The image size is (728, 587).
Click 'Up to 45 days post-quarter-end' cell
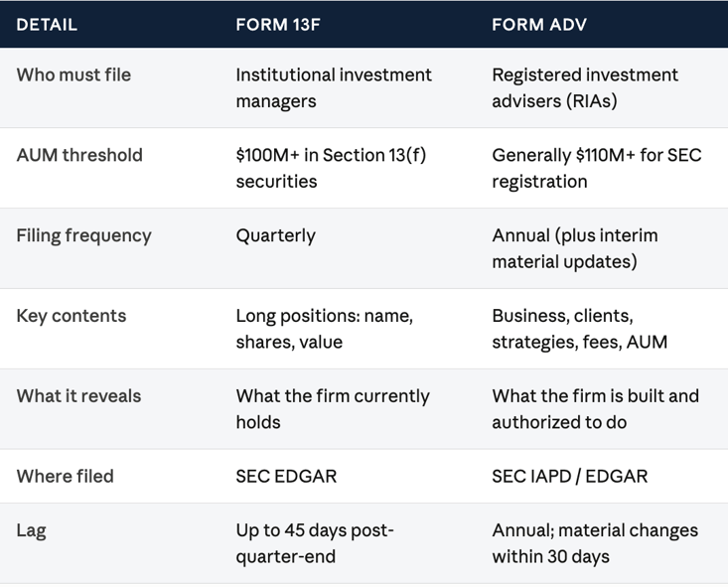[x=315, y=543]
